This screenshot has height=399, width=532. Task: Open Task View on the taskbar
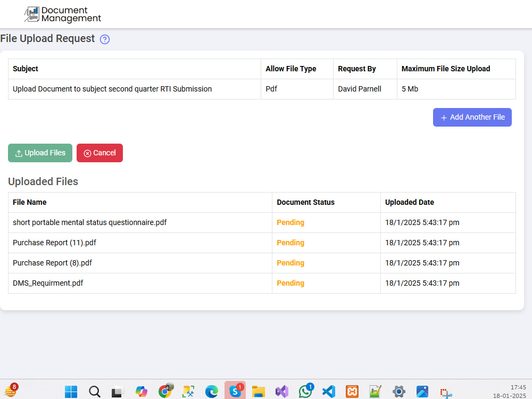118,392
